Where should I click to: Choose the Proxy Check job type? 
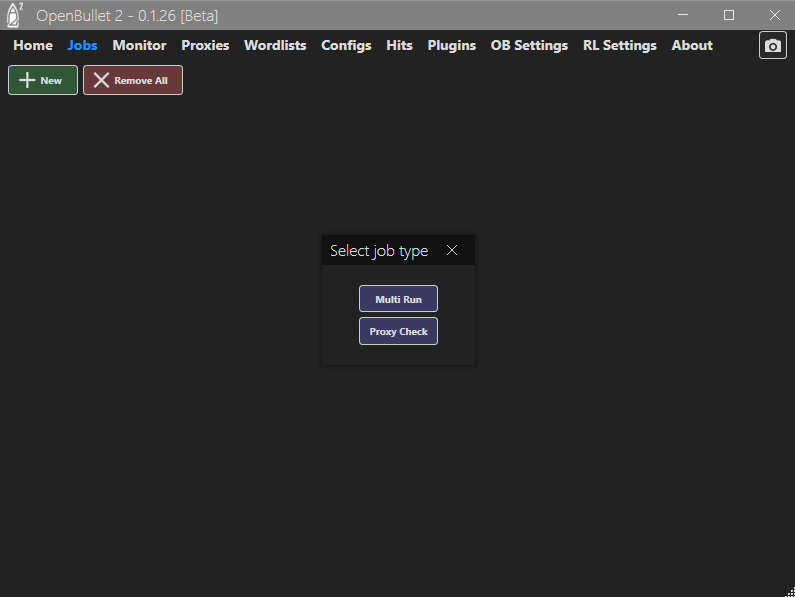coord(398,331)
